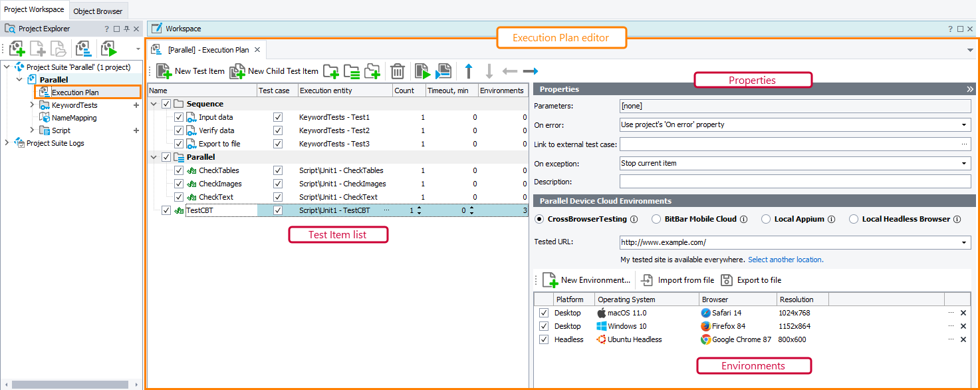Open the Import from file tool in Environments

click(x=677, y=280)
